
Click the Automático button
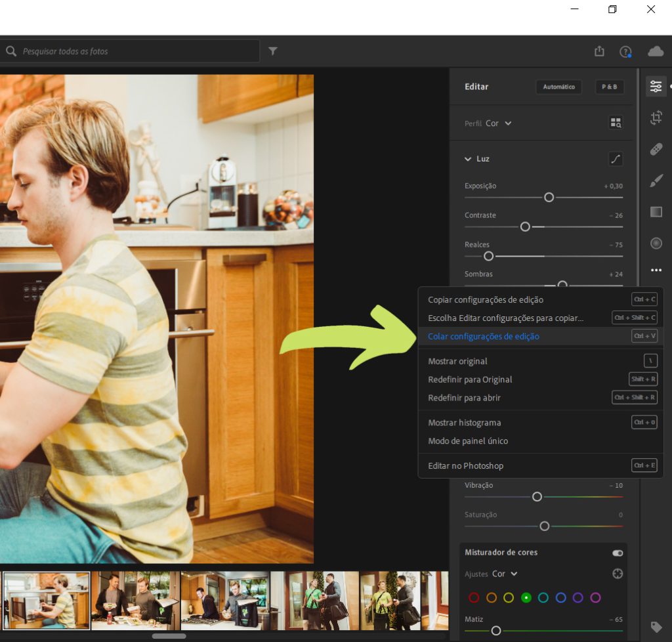[558, 87]
